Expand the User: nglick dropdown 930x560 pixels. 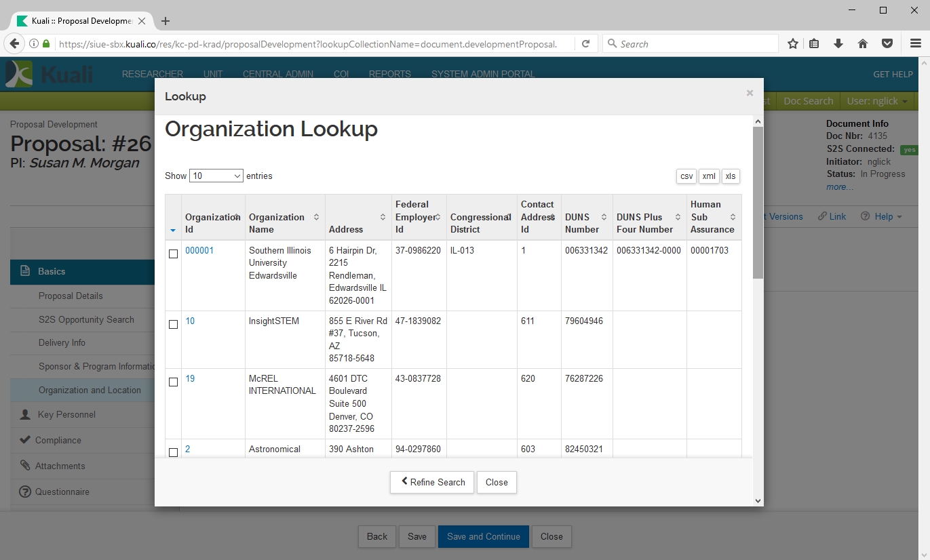point(878,101)
